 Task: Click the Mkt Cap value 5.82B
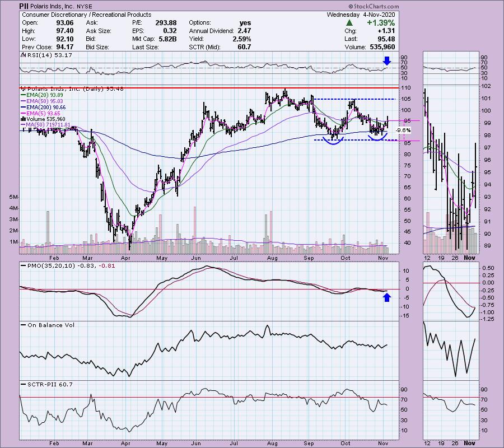click(x=167, y=39)
